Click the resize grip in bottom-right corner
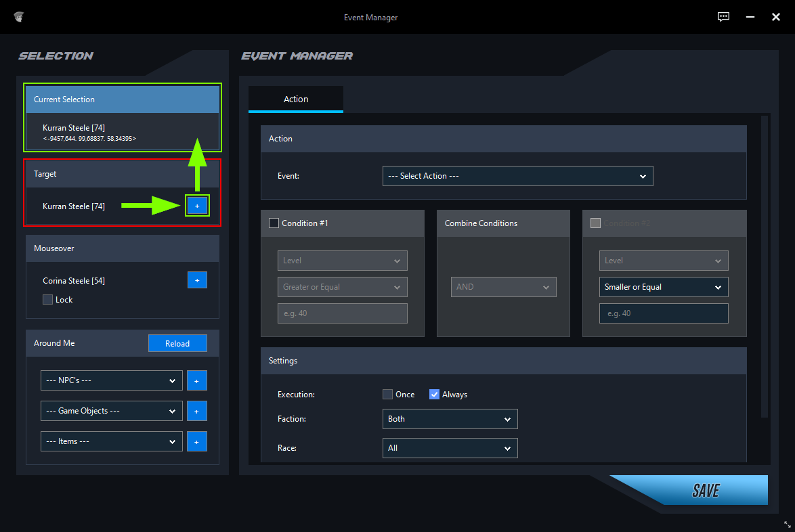 click(x=787, y=524)
